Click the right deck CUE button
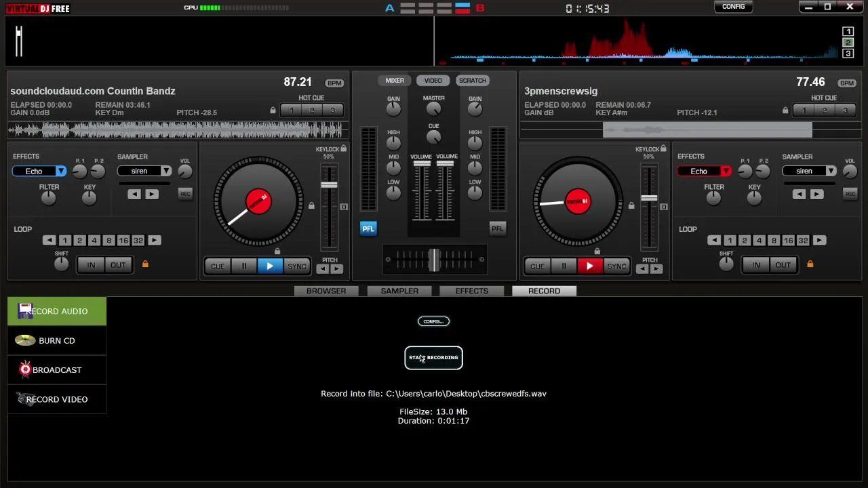Viewport: 868px width, 488px height. pos(537,266)
